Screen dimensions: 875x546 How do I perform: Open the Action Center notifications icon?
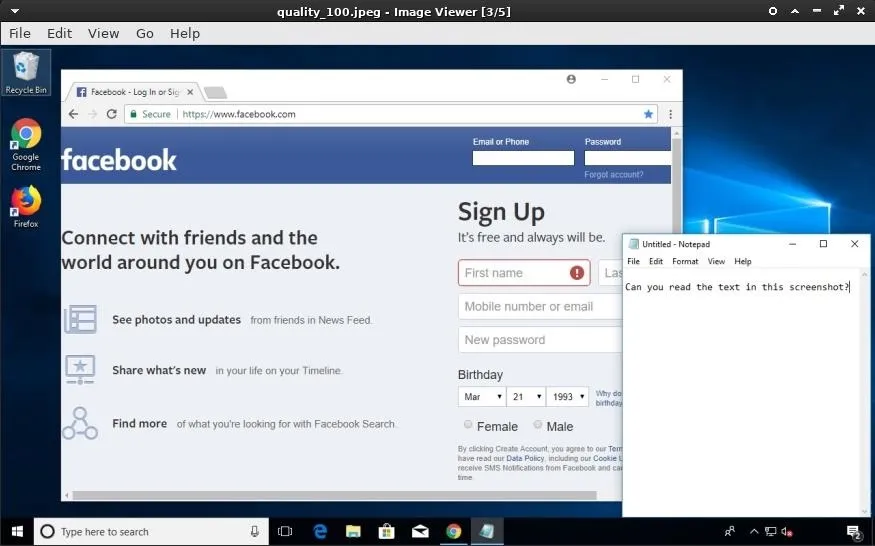[853, 531]
